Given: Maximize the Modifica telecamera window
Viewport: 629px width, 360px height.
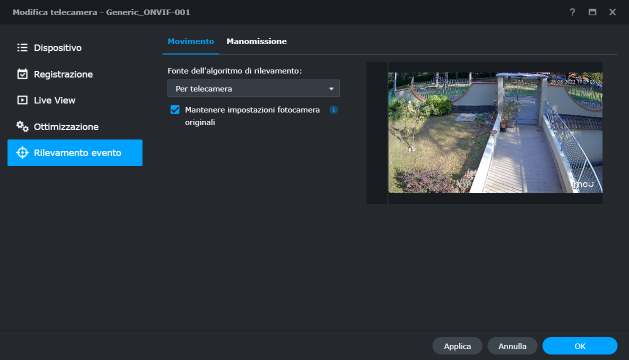Looking at the screenshot, I should pyautogui.click(x=592, y=12).
